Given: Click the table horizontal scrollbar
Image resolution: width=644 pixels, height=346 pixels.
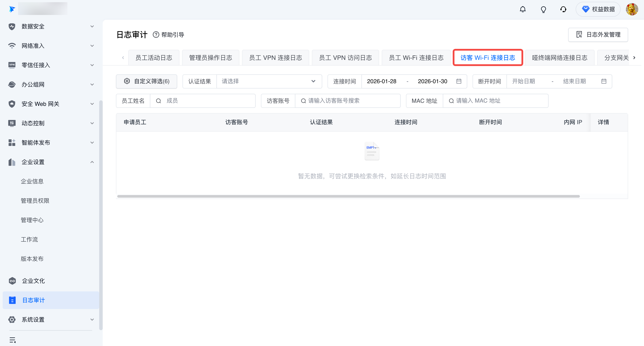Looking at the screenshot, I should click(348, 196).
